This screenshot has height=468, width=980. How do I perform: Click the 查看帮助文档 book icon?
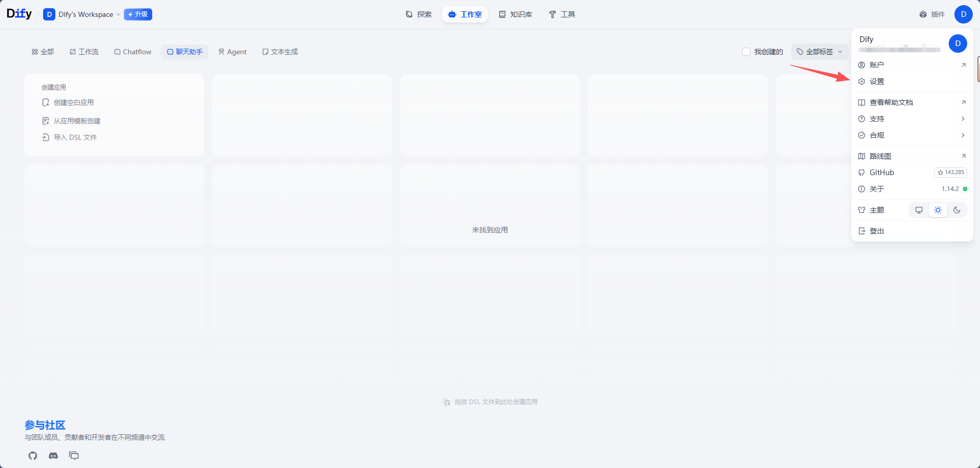coord(862,102)
